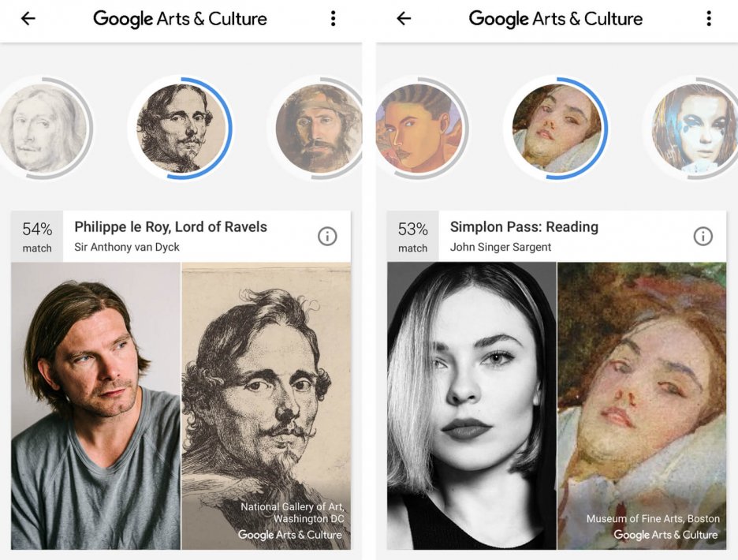Tap the 'Sir Anthony van Dyck' artist name
This screenshot has height=560, width=738.
click(x=127, y=247)
